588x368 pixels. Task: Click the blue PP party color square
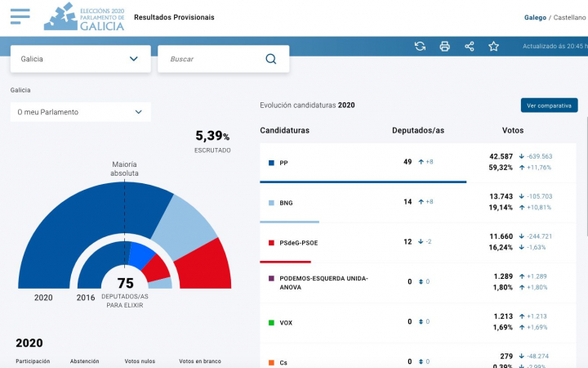[x=270, y=163]
